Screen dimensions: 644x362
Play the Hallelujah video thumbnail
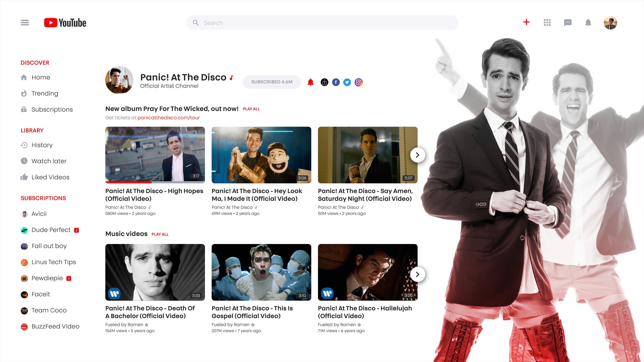point(368,272)
